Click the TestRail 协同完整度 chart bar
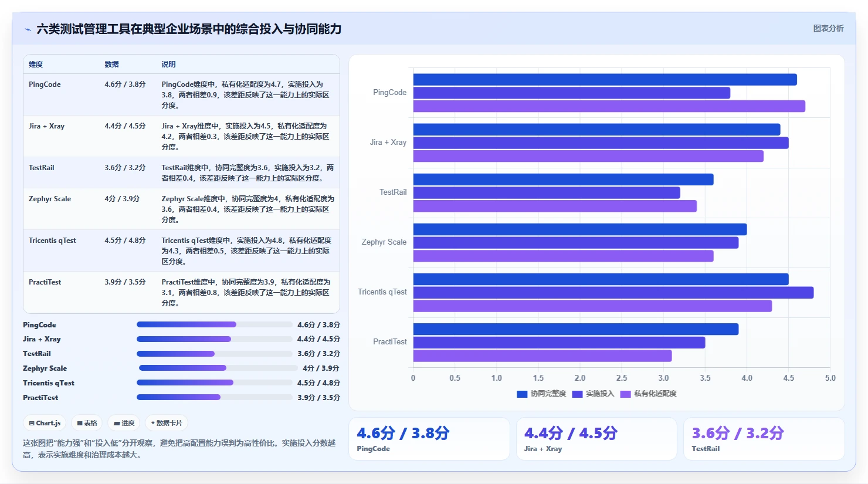 pos(564,180)
